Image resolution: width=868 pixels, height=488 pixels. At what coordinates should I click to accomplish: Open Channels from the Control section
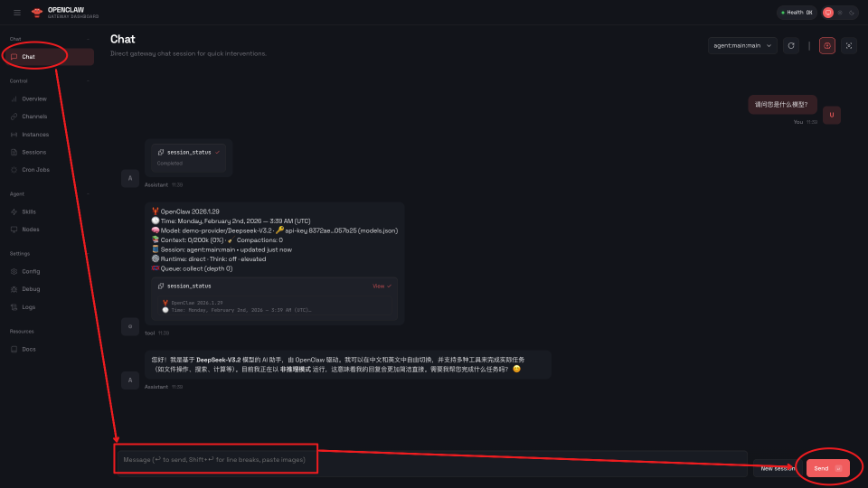(34, 117)
